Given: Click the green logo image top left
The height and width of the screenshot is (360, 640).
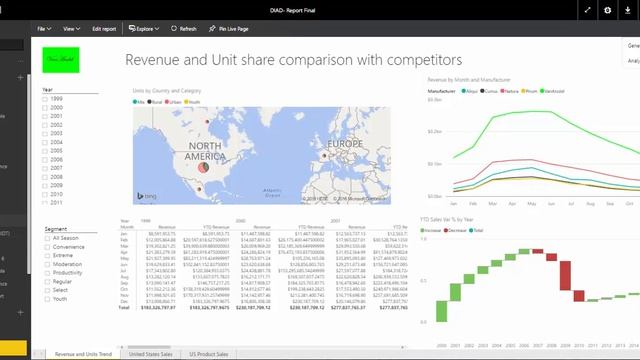Looking at the screenshot, I should 61,60.
